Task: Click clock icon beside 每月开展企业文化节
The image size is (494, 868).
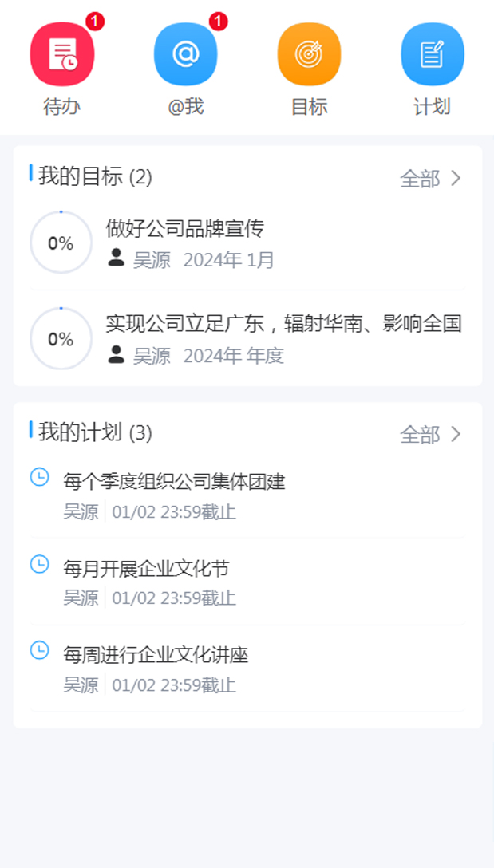Action: [x=39, y=564]
